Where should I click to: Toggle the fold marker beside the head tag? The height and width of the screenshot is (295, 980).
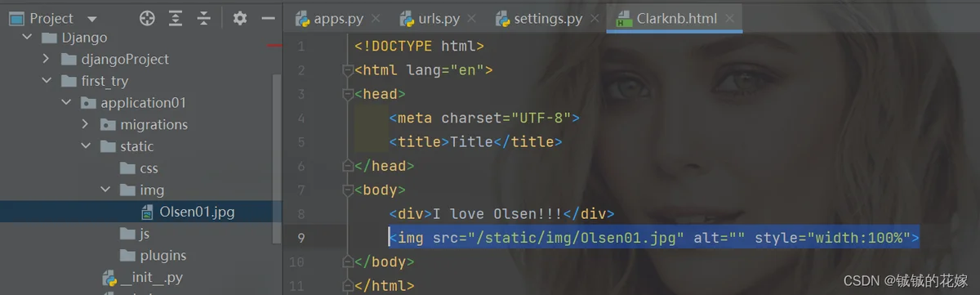pyautogui.click(x=347, y=95)
